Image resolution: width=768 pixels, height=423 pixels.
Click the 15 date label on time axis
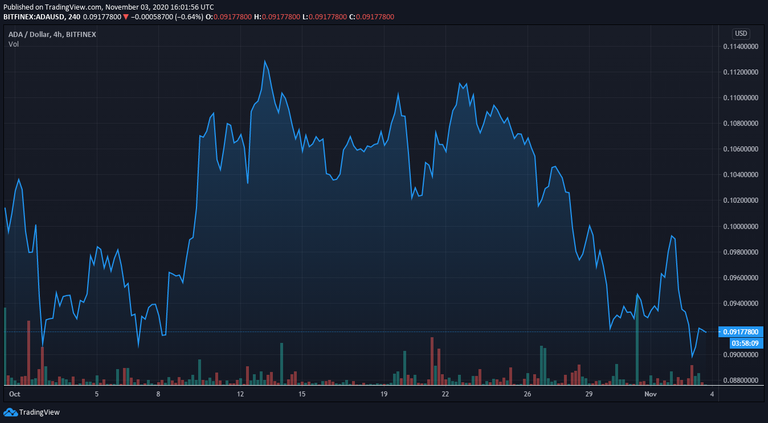point(302,394)
